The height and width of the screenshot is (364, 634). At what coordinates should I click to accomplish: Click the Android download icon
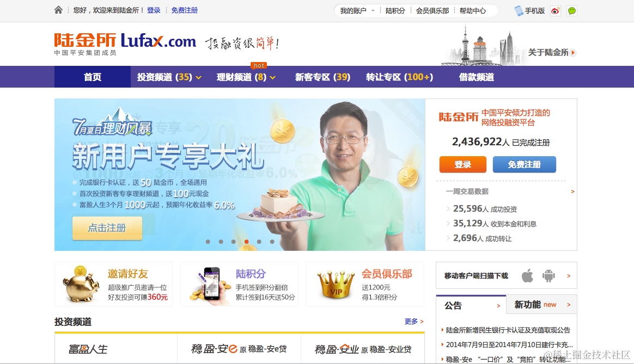pyautogui.click(x=548, y=276)
